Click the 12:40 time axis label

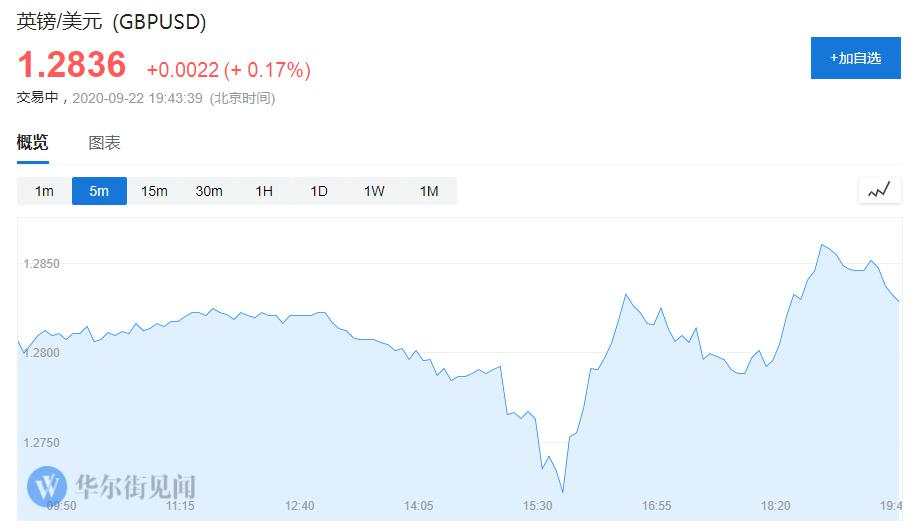(299, 506)
